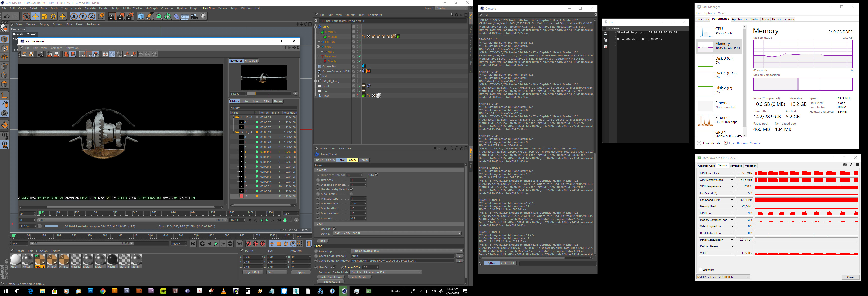Select the Rotate tool in toolbar

[x=53, y=16]
